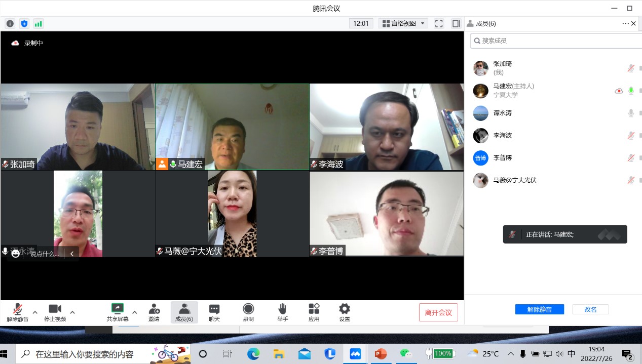Click the Leave Meeting (离开会议) button
642x364 pixels.
[x=438, y=312]
